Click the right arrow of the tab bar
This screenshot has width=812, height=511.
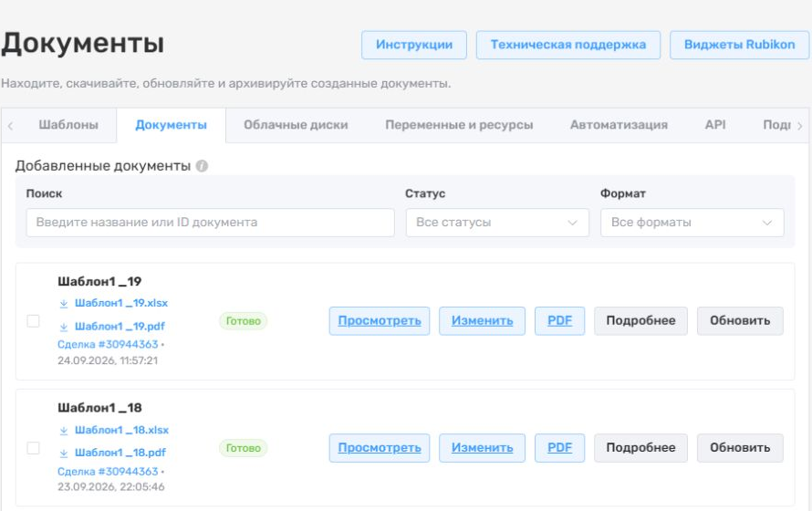click(799, 125)
